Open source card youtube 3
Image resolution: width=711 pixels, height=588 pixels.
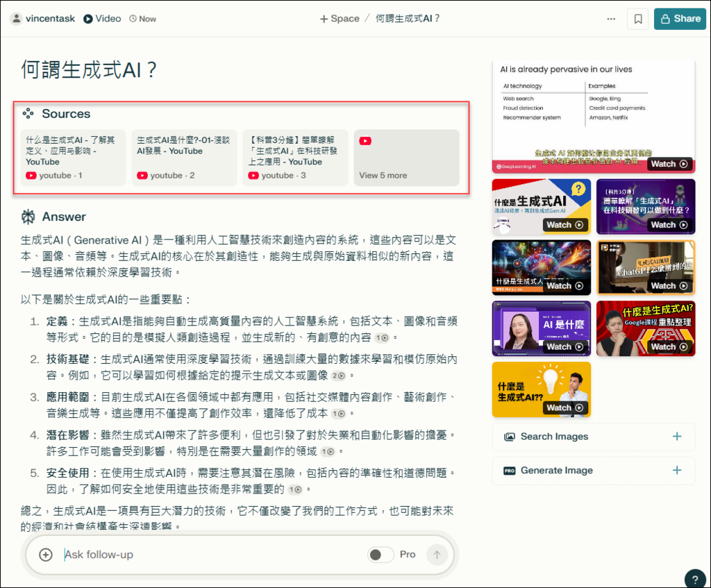295,158
